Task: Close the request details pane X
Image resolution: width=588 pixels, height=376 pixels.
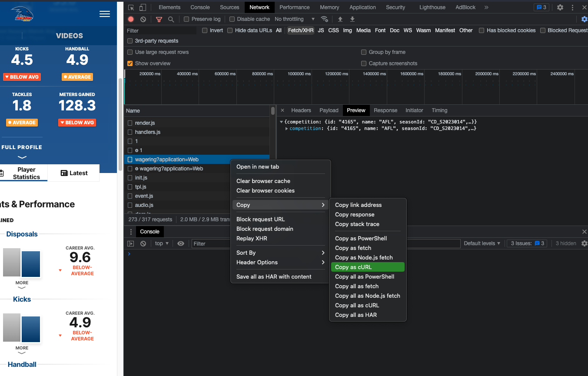Action: pyautogui.click(x=282, y=110)
